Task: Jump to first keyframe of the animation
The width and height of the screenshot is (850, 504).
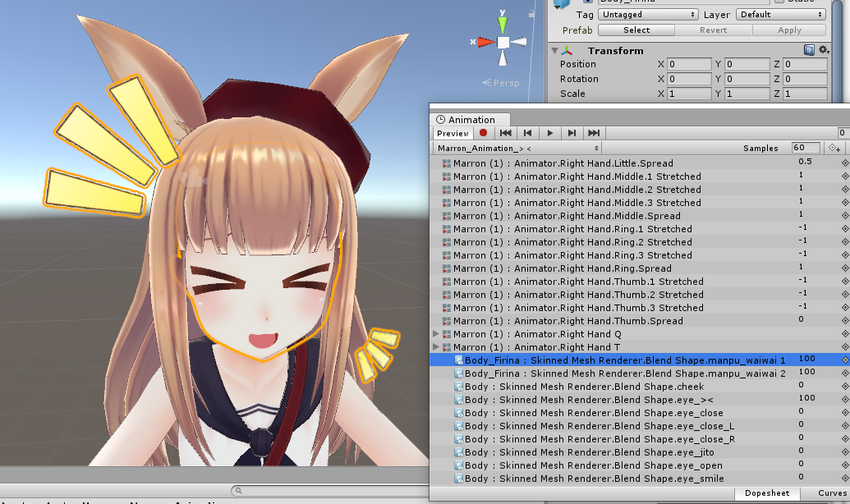Action: (x=506, y=133)
